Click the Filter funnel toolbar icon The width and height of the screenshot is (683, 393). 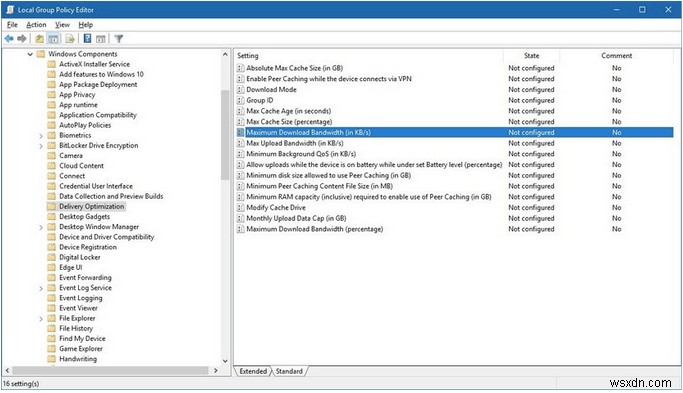tap(118, 39)
